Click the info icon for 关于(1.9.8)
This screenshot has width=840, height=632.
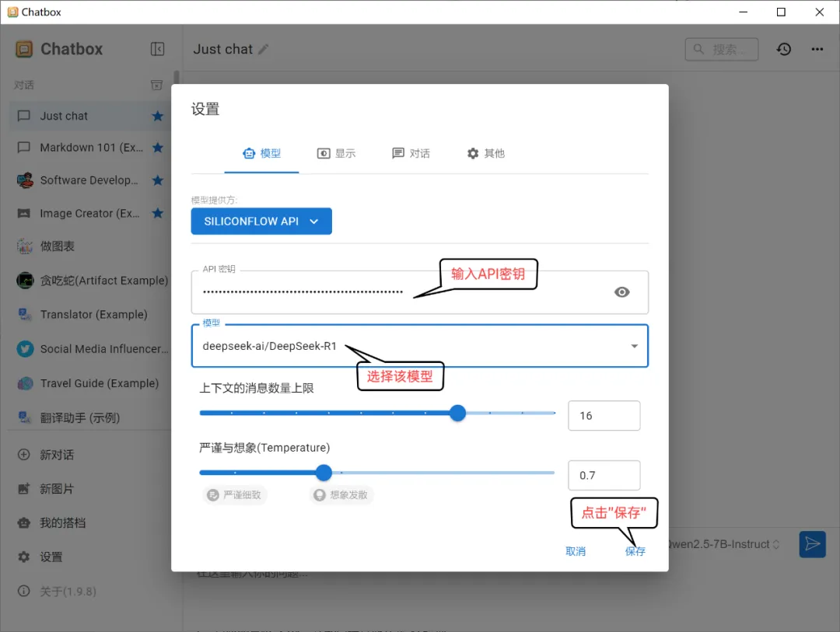[x=24, y=592]
